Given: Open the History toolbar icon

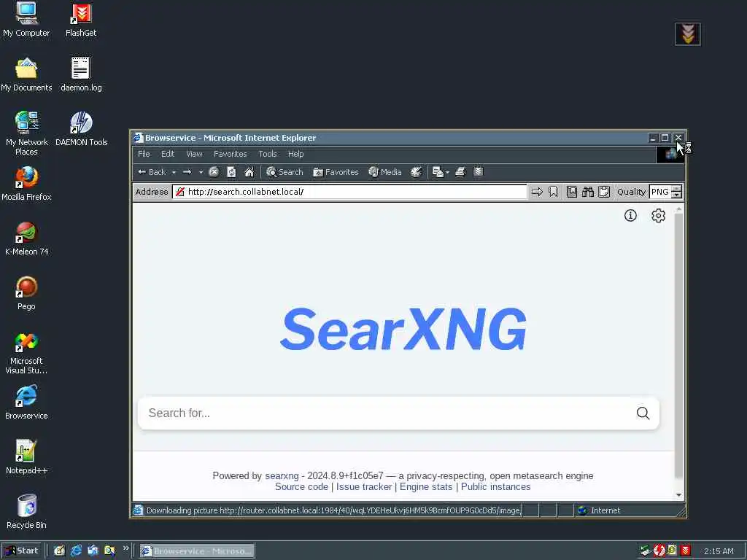Looking at the screenshot, I should pos(416,172).
